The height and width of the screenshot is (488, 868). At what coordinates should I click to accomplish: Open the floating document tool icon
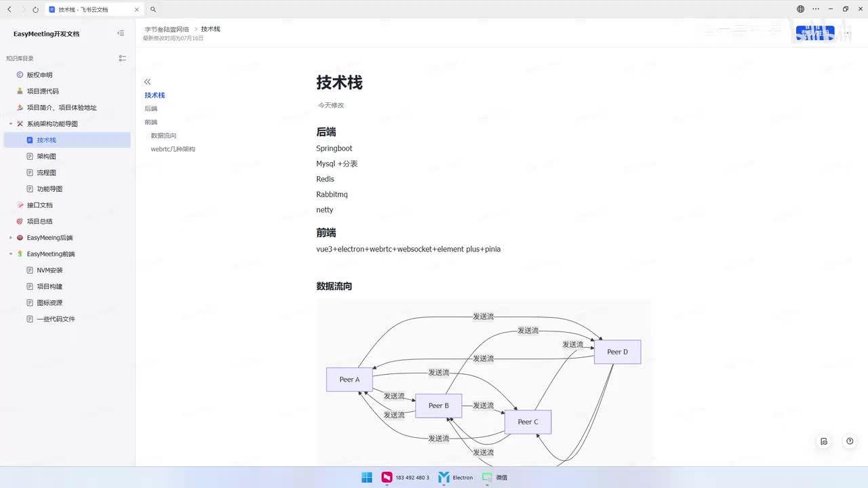[x=824, y=441]
